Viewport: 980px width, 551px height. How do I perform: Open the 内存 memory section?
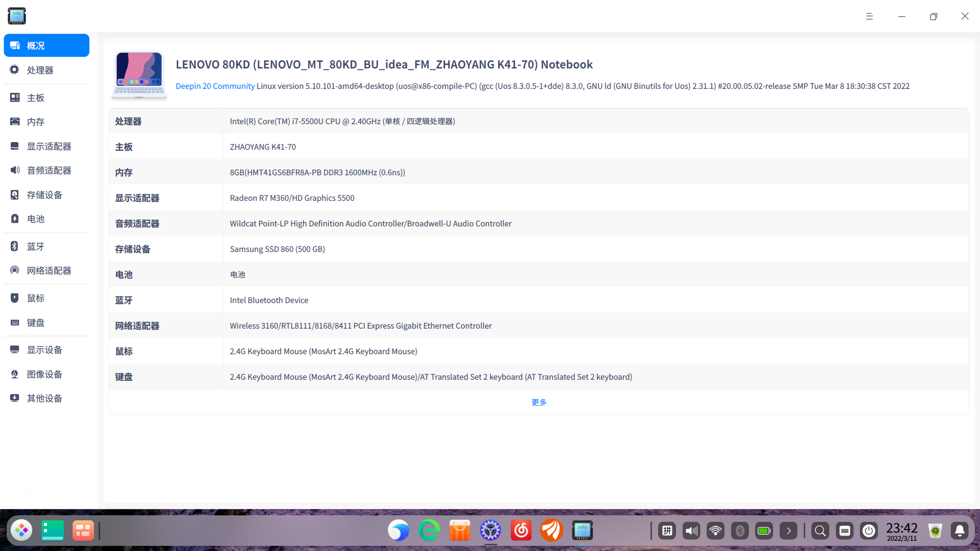pos(46,122)
